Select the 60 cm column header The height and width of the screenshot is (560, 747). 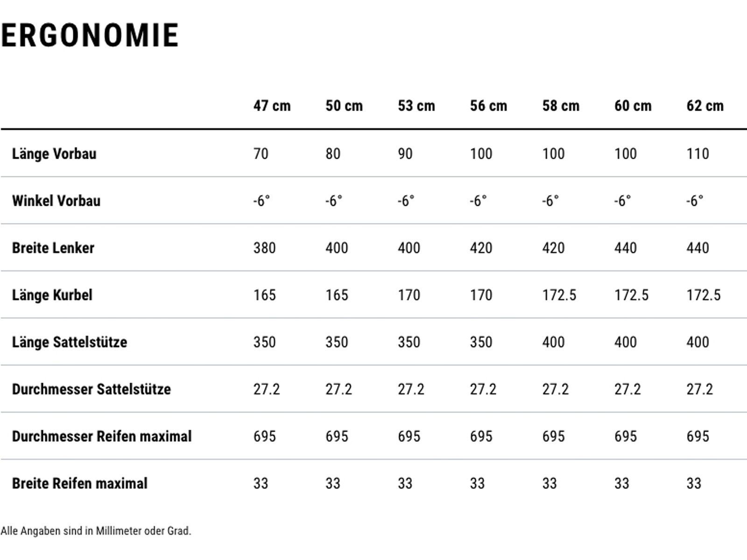click(x=633, y=106)
